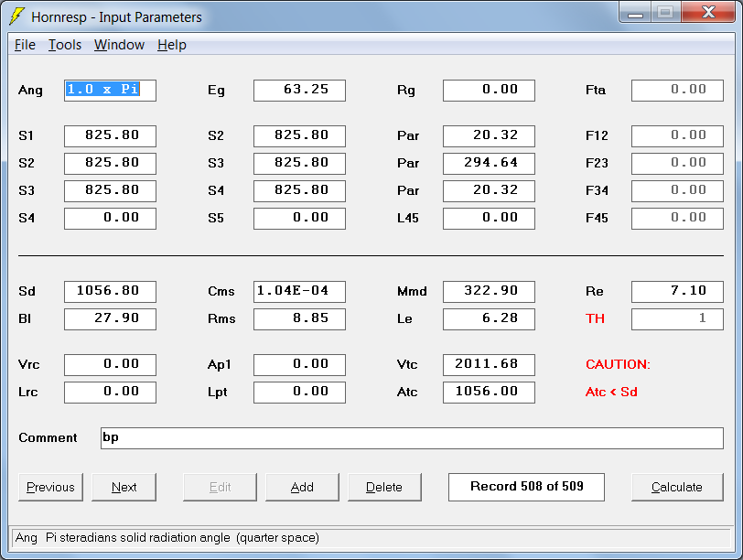The height and width of the screenshot is (560, 743).
Task: Click the status bar radiation angle text
Action: [167, 538]
